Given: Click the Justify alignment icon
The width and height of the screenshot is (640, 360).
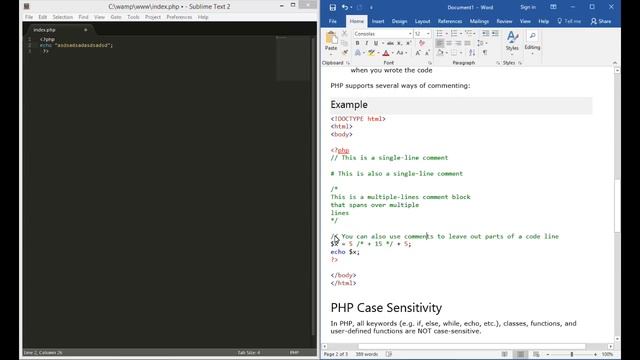Looking at the screenshot, I should (467, 43).
